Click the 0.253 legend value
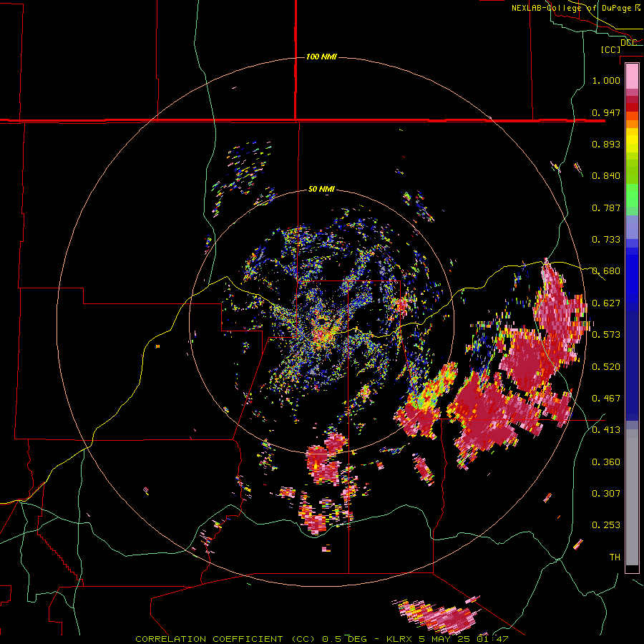Viewport: 644px width, 644px height. click(606, 525)
